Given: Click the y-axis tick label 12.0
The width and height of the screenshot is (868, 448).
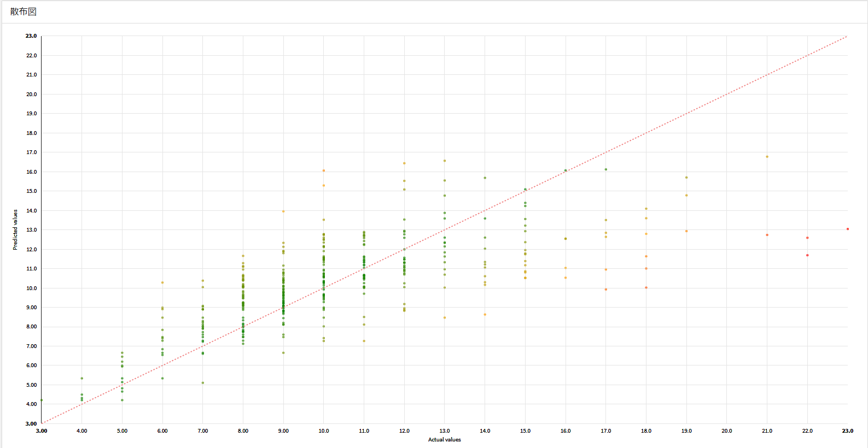Looking at the screenshot, I should pos(31,250).
